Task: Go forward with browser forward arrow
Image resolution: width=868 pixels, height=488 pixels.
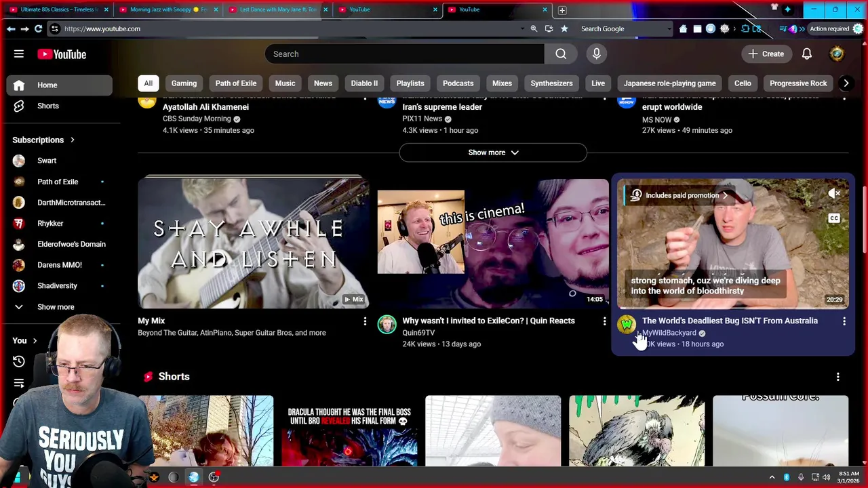Action: pyautogui.click(x=24, y=28)
